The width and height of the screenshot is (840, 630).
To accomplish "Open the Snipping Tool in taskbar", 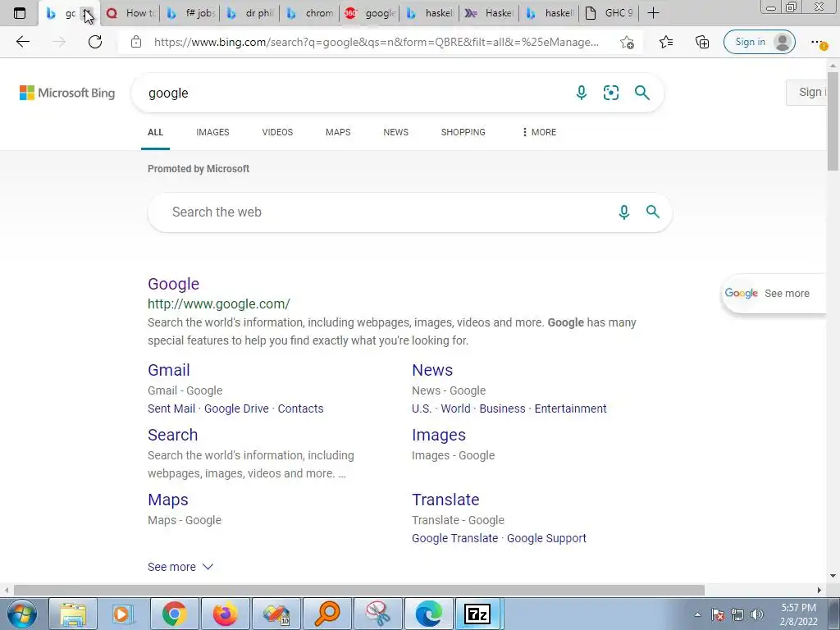I will click(378, 614).
